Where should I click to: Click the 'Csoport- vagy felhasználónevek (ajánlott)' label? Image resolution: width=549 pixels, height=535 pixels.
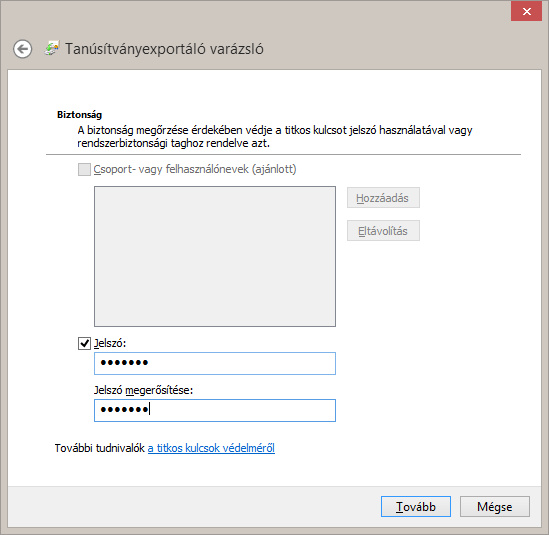195,169
